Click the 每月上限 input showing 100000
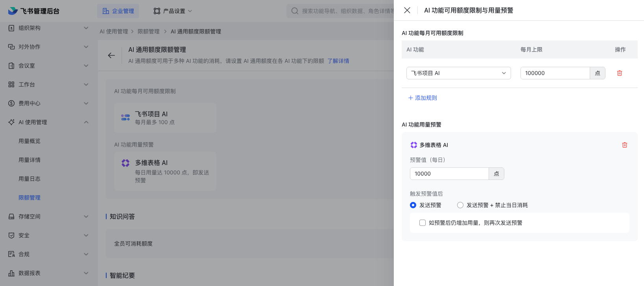Image resolution: width=644 pixels, height=286 pixels. pyautogui.click(x=555, y=73)
